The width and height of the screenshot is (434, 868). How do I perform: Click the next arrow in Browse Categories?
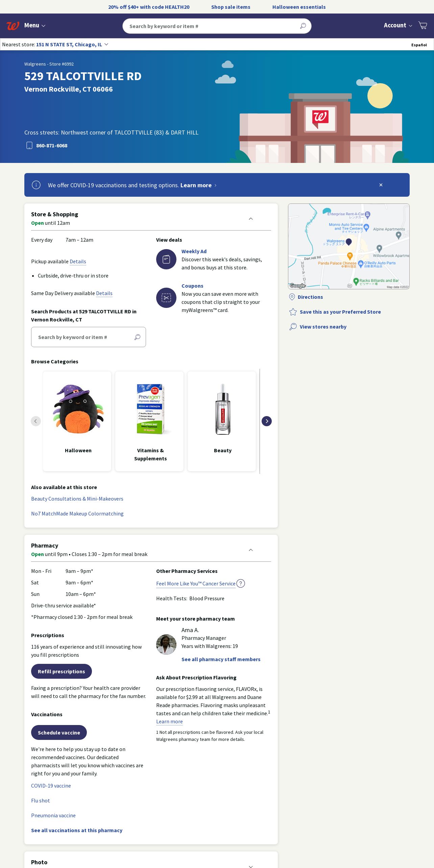click(266, 421)
